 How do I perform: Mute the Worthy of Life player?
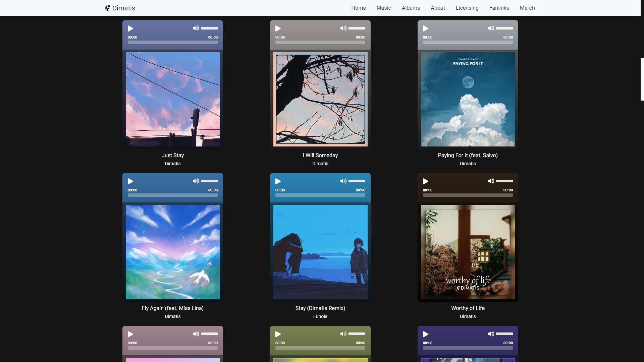coord(491,181)
